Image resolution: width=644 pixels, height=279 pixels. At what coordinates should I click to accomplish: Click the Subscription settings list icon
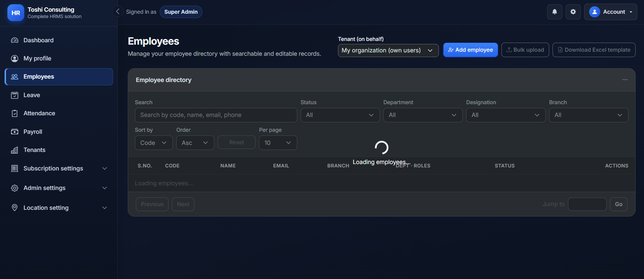[x=14, y=168]
